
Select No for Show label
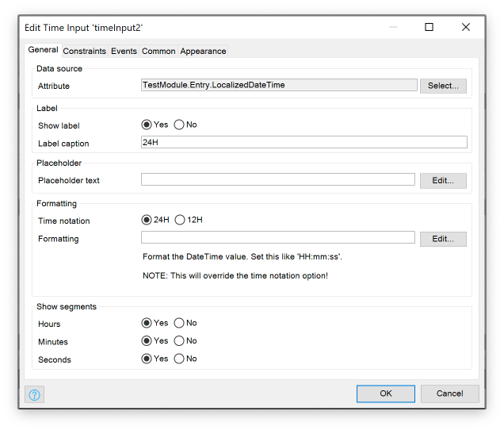click(x=179, y=125)
